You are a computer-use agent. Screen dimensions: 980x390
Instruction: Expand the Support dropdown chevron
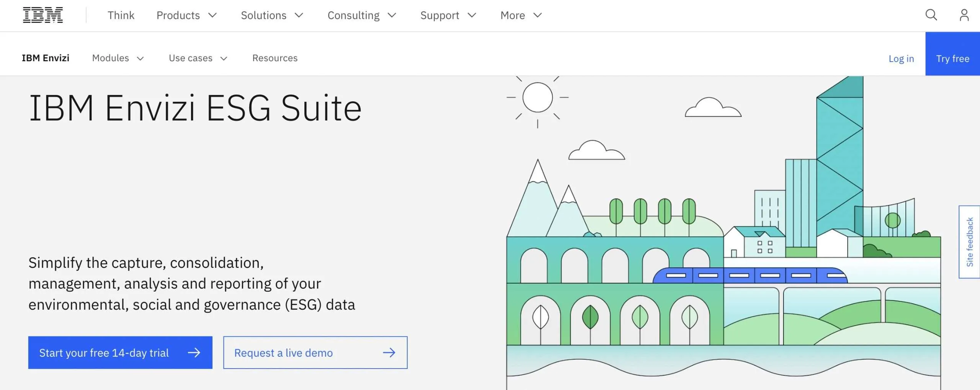(x=472, y=15)
